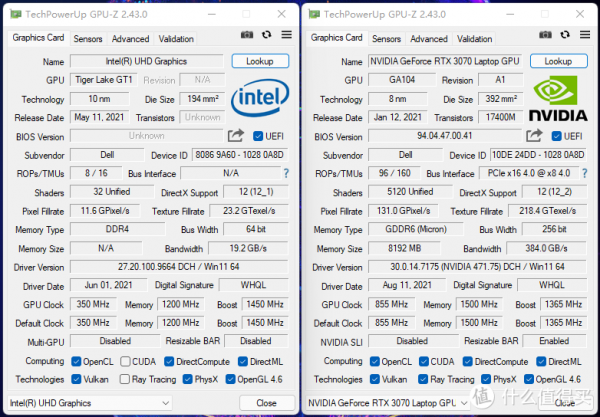The width and height of the screenshot is (600, 417).
Task: Click Memory Size 8192 MB value
Action: point(404,248)
